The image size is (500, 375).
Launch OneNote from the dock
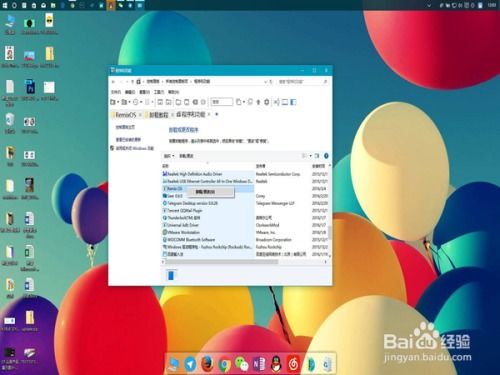(x=259, y=364)
